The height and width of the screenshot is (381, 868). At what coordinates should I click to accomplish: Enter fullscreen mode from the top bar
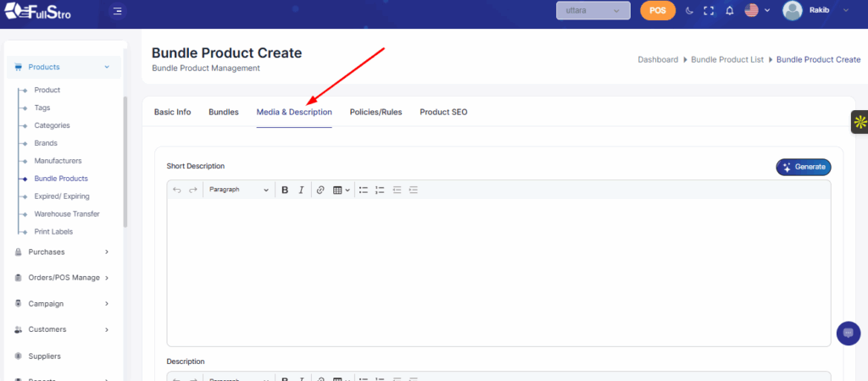(709, 11)
